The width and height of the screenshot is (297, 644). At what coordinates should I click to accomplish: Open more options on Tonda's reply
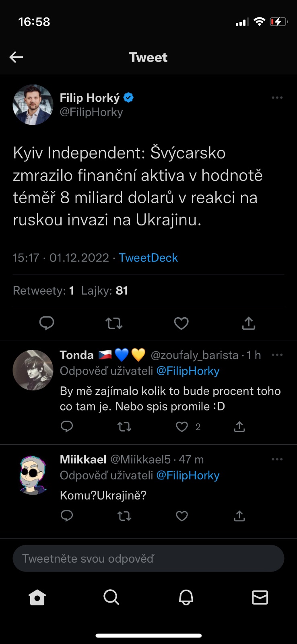[x=277, y=355]
